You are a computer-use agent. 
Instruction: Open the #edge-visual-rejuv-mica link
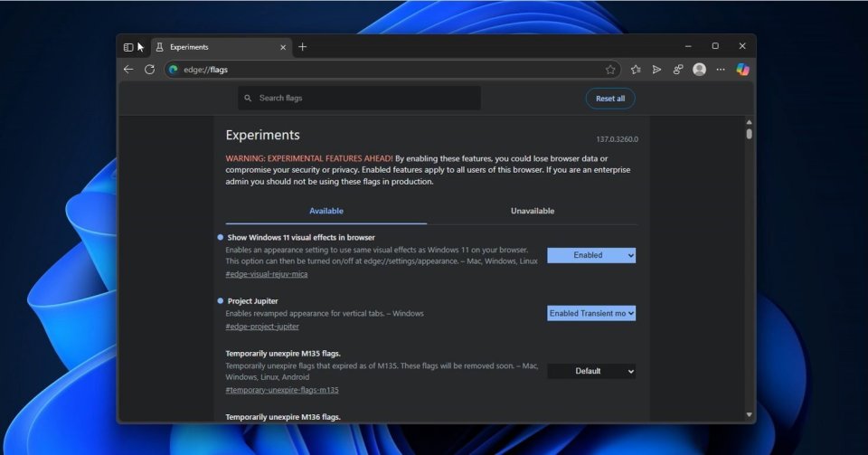coord(266,274)
